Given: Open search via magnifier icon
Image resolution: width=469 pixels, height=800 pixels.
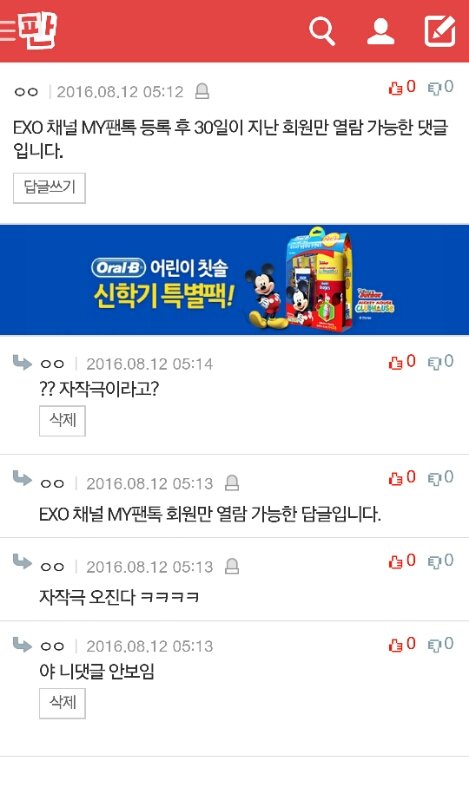Looking at the screenshot, I should click(x=322, y=31).
